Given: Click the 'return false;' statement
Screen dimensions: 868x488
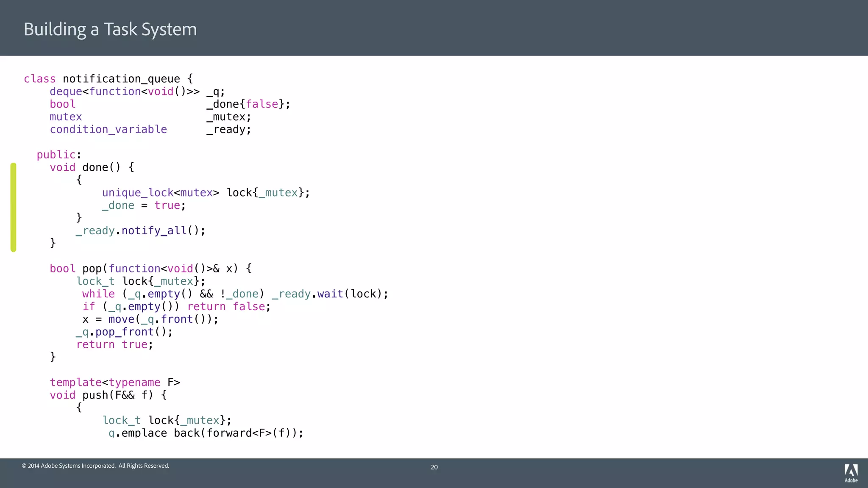Looking at the screenshot, I should point(229,307).
